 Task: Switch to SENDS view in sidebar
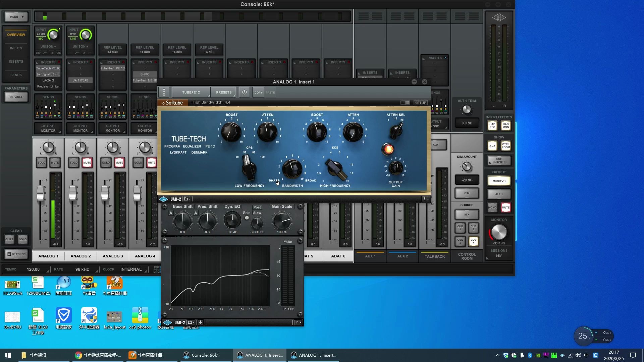pyautogui.click(x=16, y=75)
